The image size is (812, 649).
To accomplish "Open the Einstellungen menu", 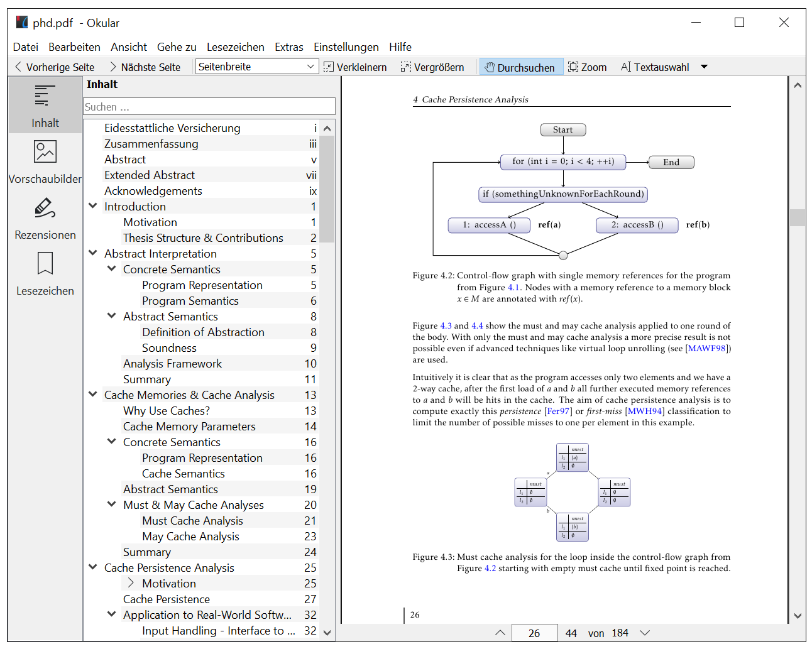I will coord(346,47).
